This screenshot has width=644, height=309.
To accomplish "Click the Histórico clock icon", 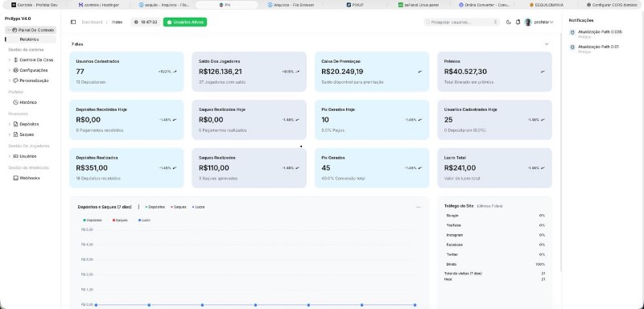I will pyautogui.click(x=15, y=102).
